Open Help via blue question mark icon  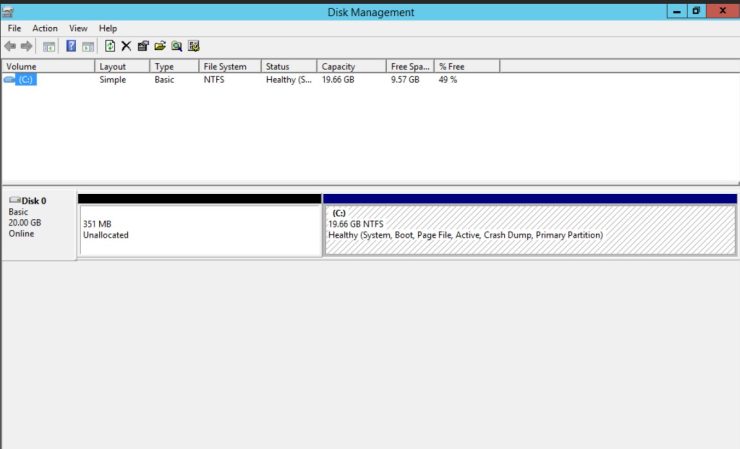(71, 46)
